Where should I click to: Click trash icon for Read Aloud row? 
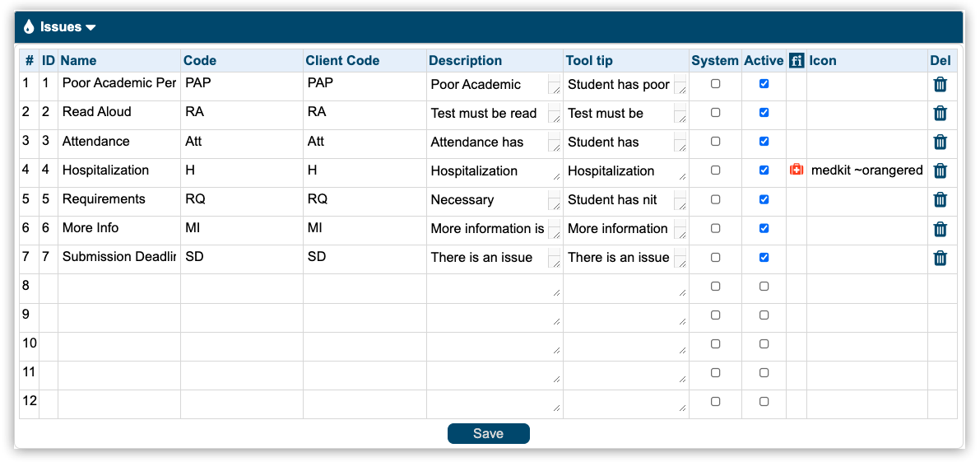tap(940, 113)
